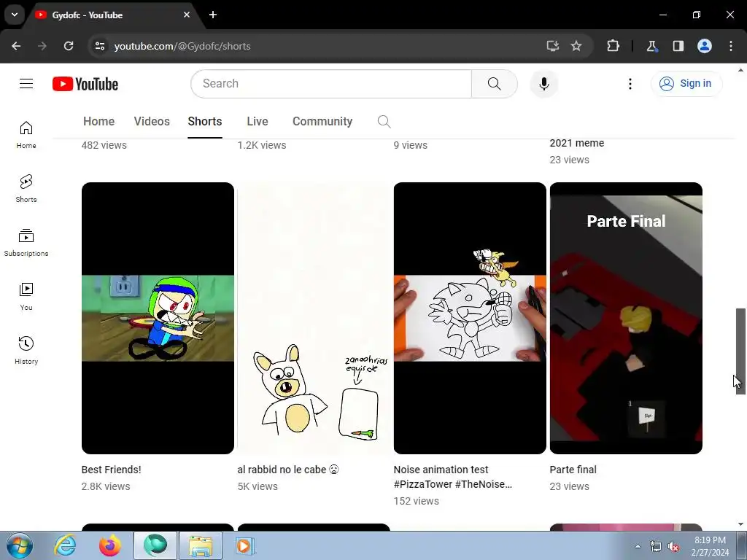
Task: Open the You section in sidebar
Action: [26, 296]
